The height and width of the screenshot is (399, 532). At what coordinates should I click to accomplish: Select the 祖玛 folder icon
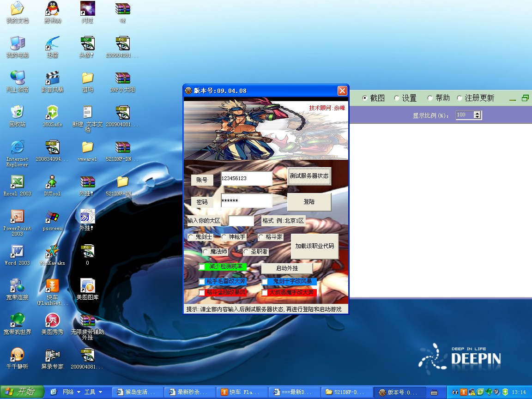pos(87,81)
